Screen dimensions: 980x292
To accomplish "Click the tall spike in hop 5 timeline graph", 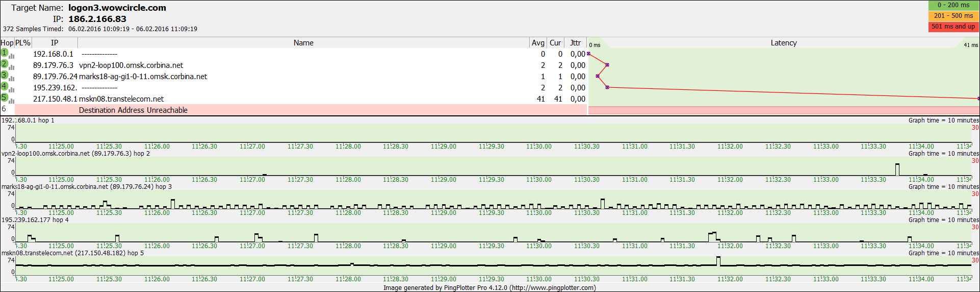I will pyautogui.click(x=718, y=261).
